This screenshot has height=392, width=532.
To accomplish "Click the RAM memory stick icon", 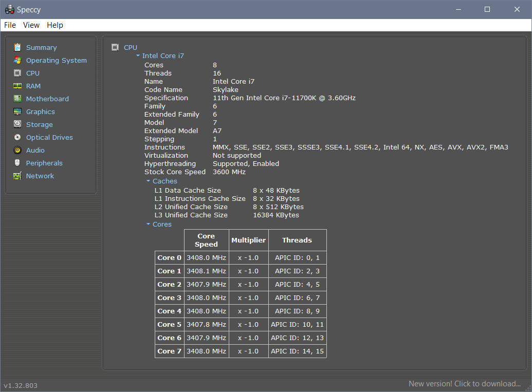I will [17, 86].
